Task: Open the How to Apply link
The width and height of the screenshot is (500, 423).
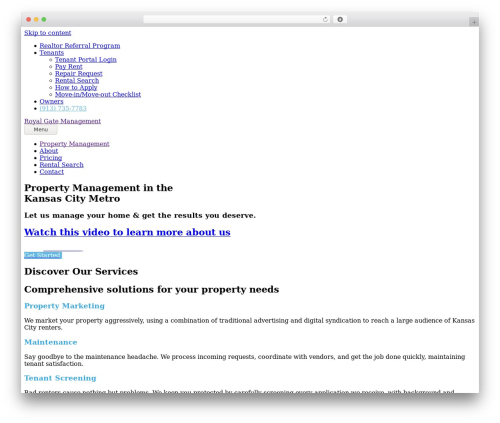Action: 76,88
